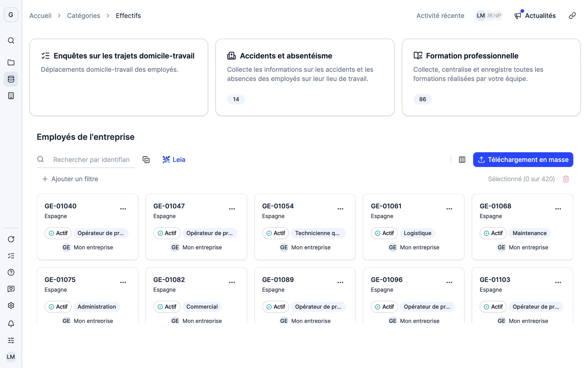The image size is (588, 368).
Task: Open the three-dot menu for GE-01047
Action: 232,209
